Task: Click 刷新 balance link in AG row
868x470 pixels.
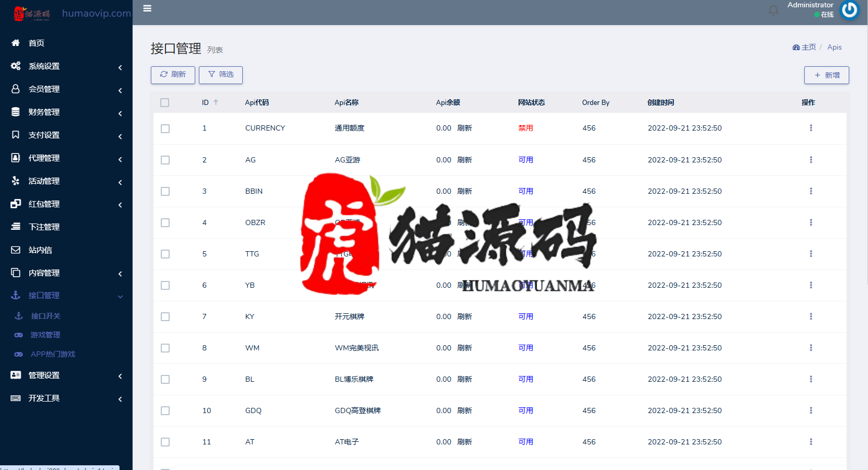Action: click(x=465, y=160)
